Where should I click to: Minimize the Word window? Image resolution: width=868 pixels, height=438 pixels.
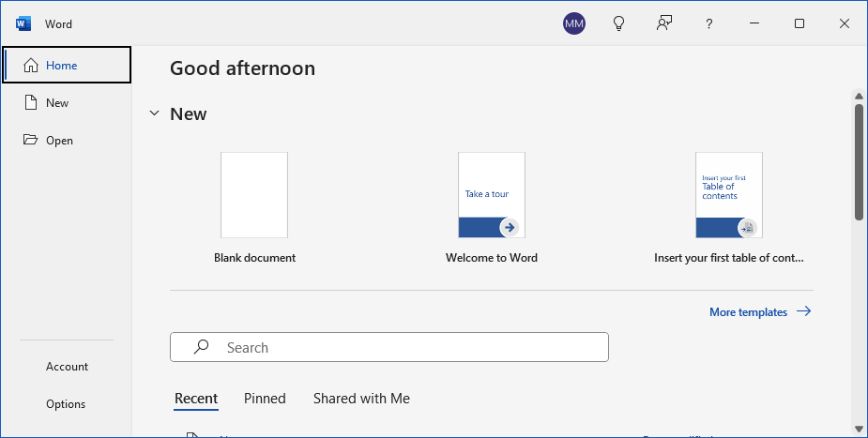754,23
